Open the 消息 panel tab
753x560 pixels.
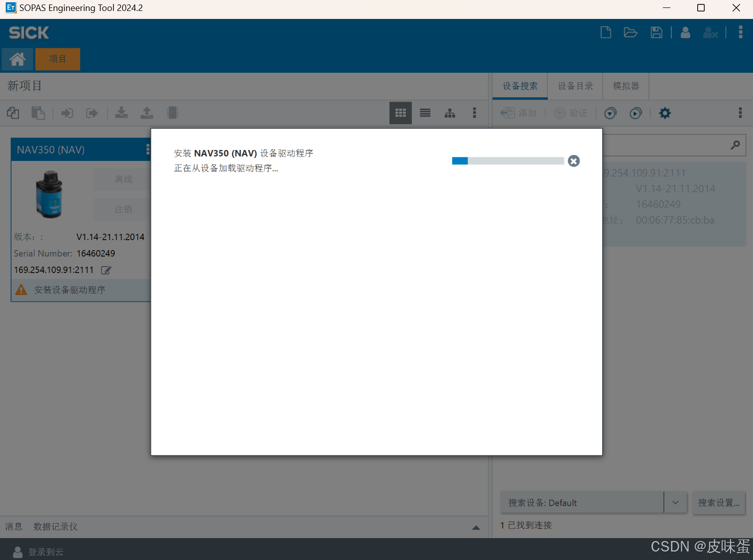14,527
